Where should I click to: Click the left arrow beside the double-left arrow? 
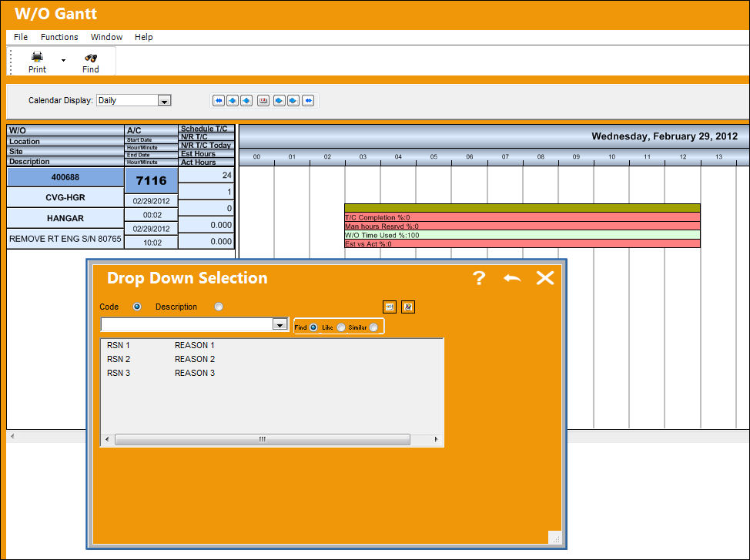pos(233,100)
